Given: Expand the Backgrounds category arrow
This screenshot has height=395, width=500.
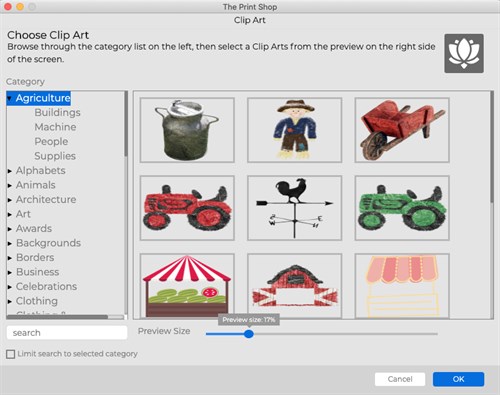Looking at the screenshot, I should click(x=10, y=243).
